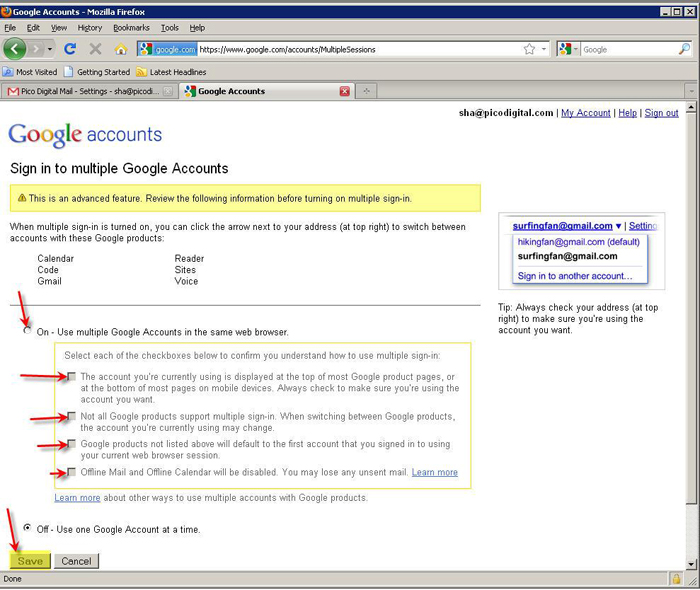Open the File menu
The image size is (700, 590).
[x=10, y=28]
